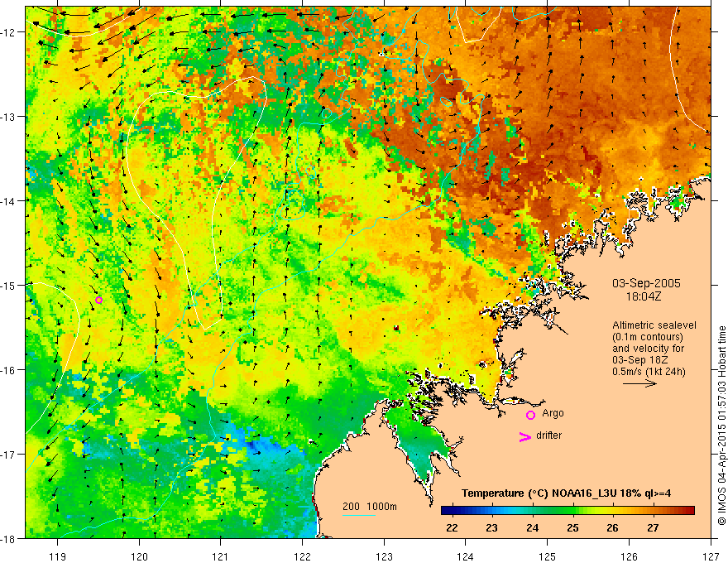Click the longitude axis label '127'
The image size is (728, 563).
[x=711, y=556]
